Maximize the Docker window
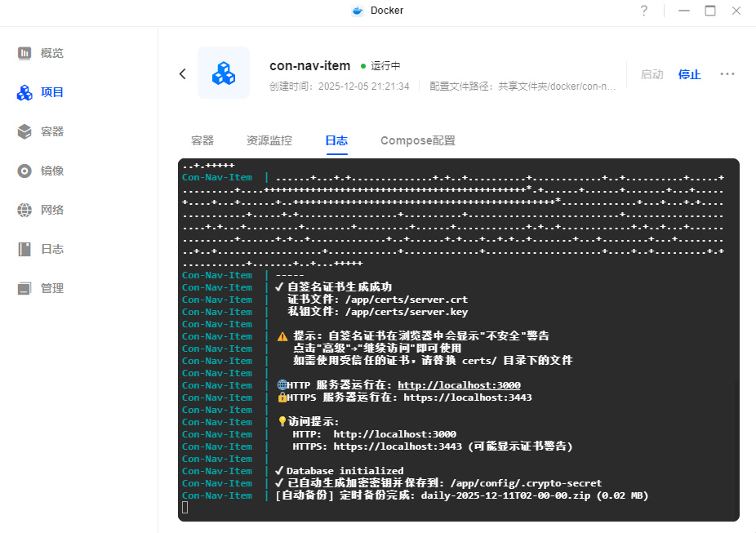The height and width of the screenshot is (533, 756). pyautogui.click(x=710, y=11)
